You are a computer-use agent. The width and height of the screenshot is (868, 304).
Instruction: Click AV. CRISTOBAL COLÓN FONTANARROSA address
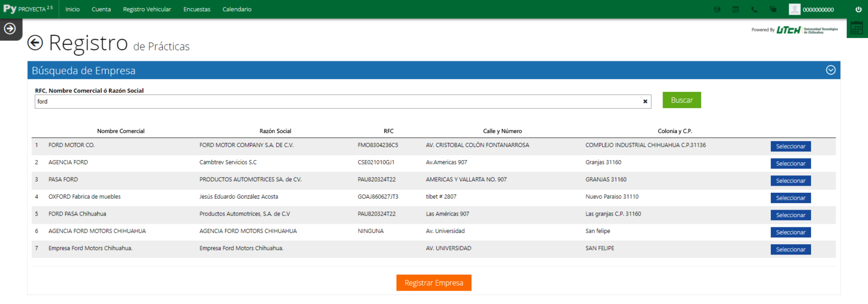pos(477,145)
